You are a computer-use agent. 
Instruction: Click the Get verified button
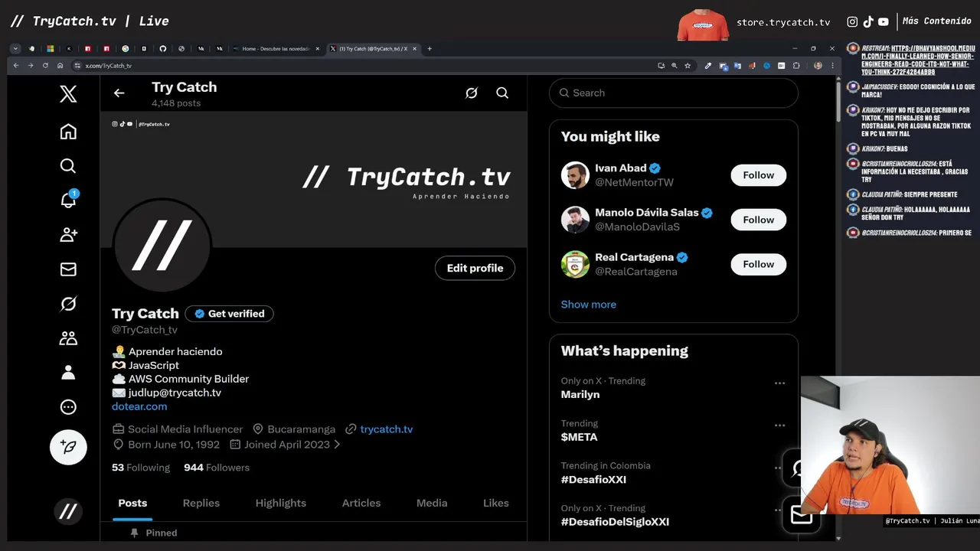click(x=229, y=314)
